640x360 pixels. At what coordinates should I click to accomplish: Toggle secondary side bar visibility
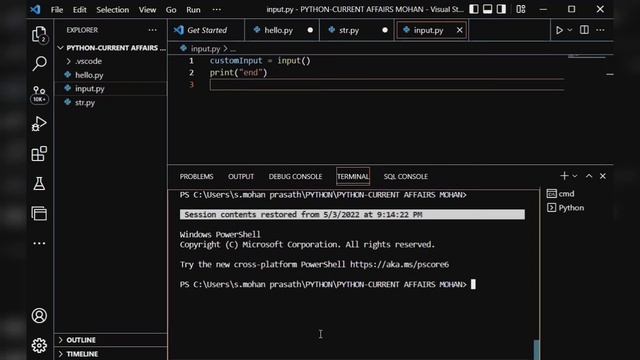click(x=501, y=9)
